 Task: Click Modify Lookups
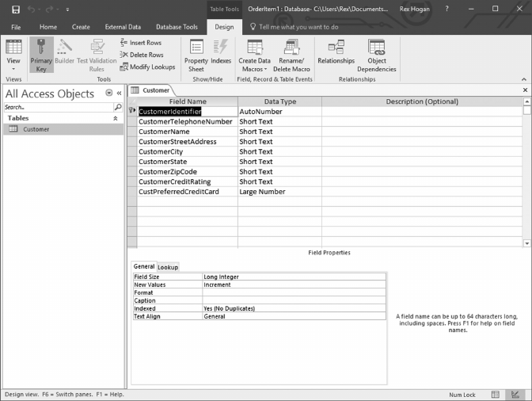tap(147, 67)
